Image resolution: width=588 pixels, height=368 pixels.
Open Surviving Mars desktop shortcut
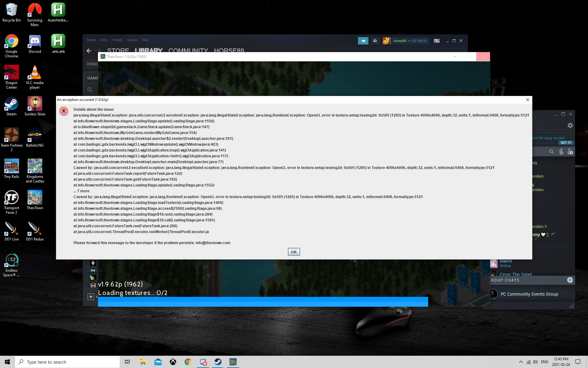tap(35, 15)
